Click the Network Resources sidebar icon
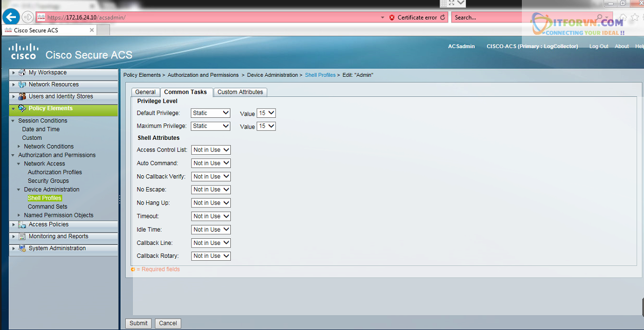This screenshot has width=644, height=330. point(22,85)
